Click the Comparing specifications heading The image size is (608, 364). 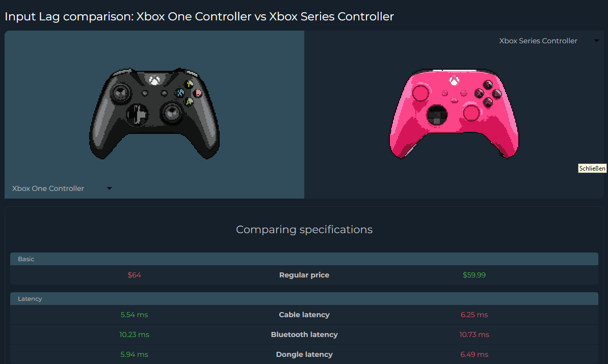[x=304, y=230]
